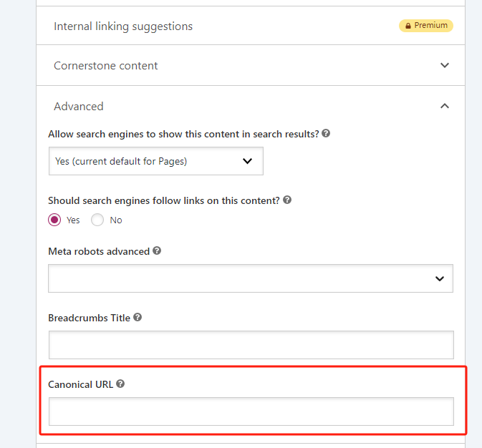482x448 pixels.
Task: Click the 'Meta robots advanced' field label
Action: coord(99,252)
